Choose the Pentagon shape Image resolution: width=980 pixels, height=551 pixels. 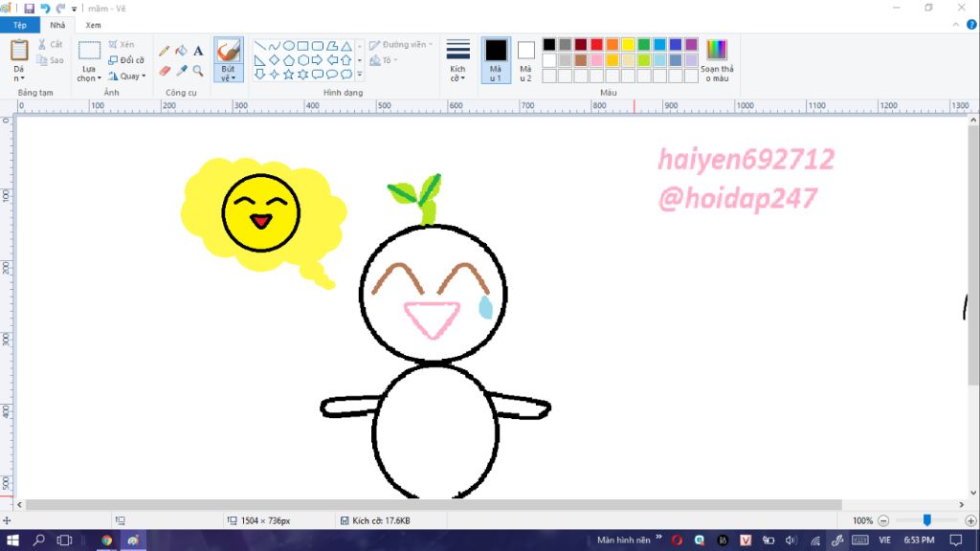click(x=289, y=60)
